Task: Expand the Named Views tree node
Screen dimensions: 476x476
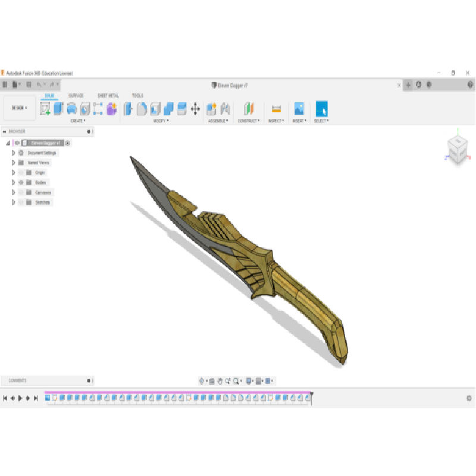Action: [x=13, y=162]
